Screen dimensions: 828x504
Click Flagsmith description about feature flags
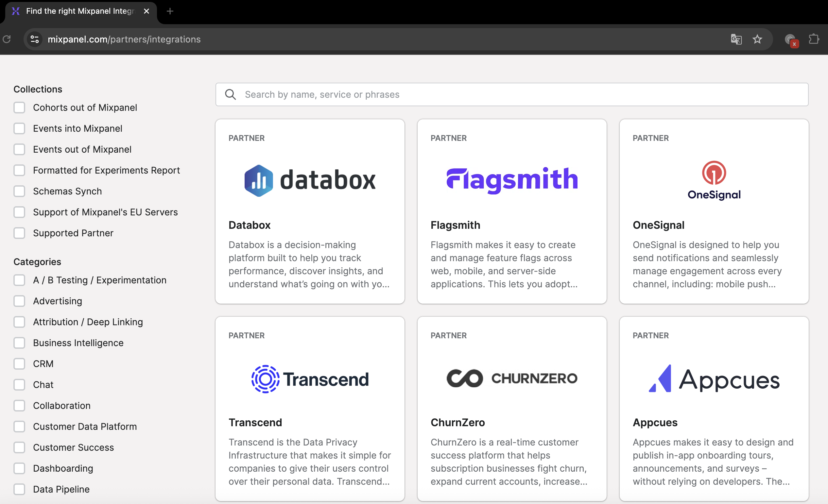click(504, 265)
